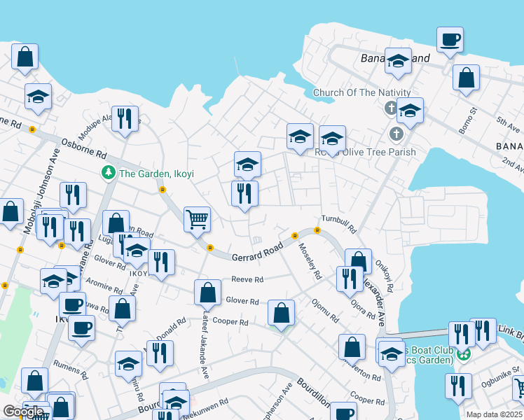This screenshot has height=420, width=524.
Task: Click the restaurant marker near McDonald Rd
Action: 160,355
